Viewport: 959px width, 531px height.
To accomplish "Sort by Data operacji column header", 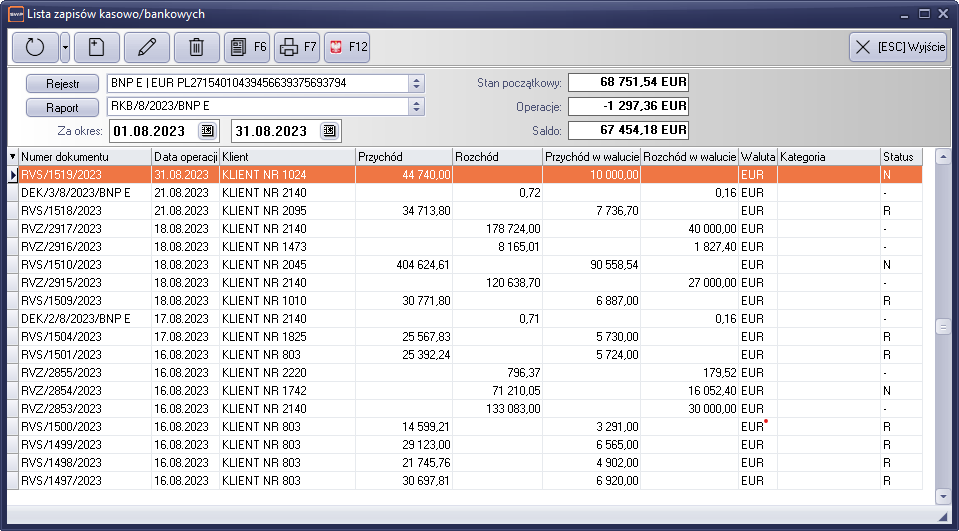I will pos(184,157).
